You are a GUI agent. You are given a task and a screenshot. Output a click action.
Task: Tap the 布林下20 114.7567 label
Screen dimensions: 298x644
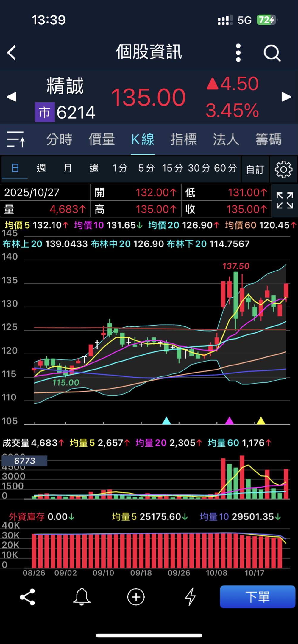tap(208, 244)
